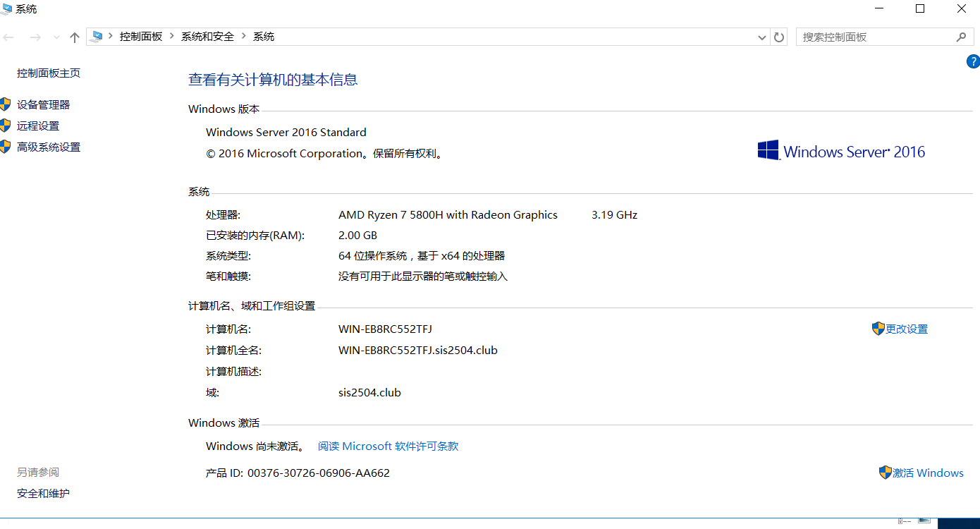Go forward with the forward arrow
Viewport: 980px width, 529px height.
35,37
